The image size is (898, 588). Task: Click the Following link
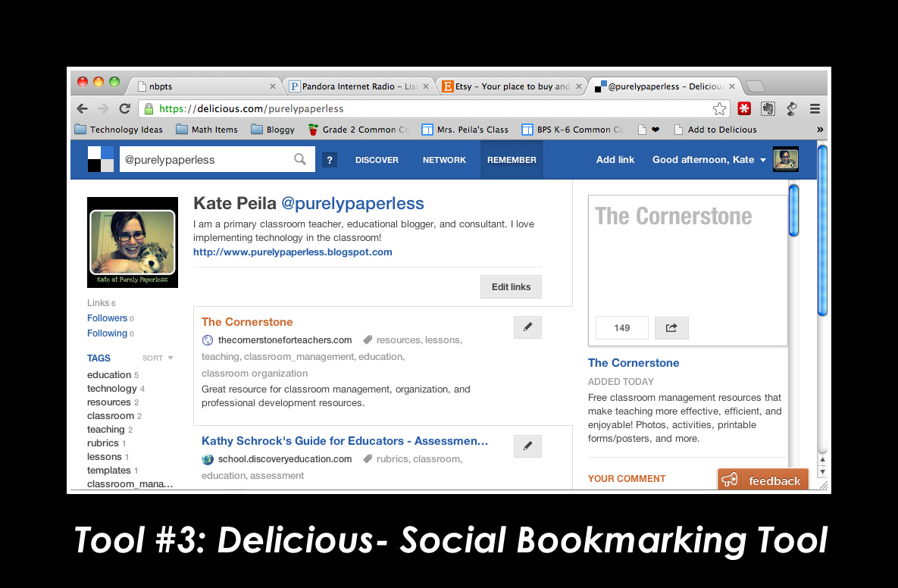point(107,333)
